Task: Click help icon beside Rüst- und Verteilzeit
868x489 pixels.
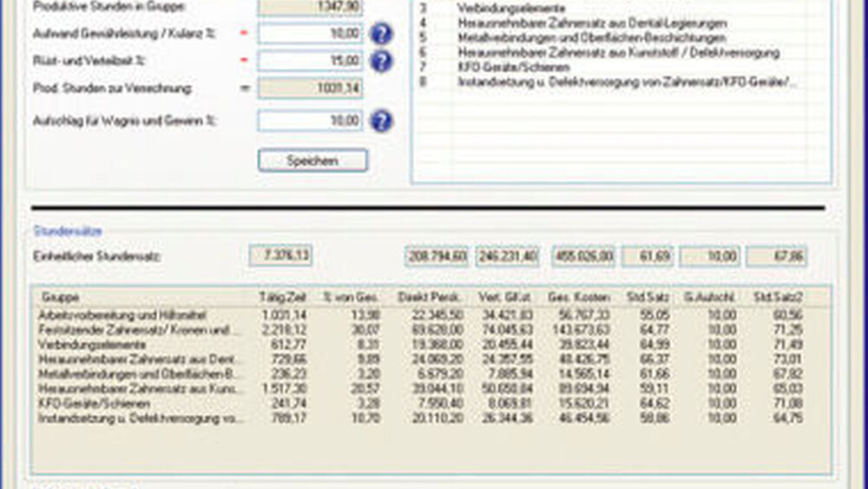Action: (381, 61)
